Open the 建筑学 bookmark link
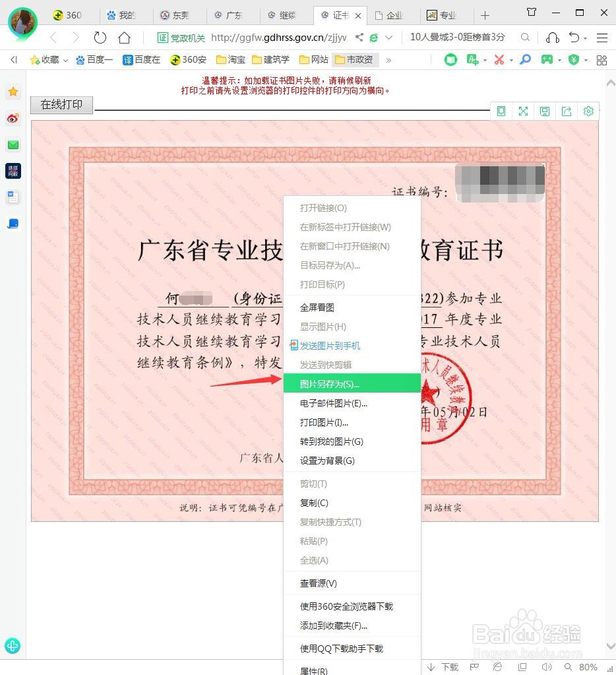 pyautogui.click(x=272, y=59)
